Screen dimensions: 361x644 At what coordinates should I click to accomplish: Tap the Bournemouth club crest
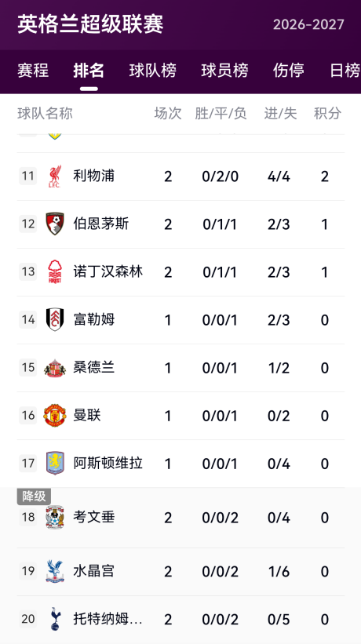point(55,224)
